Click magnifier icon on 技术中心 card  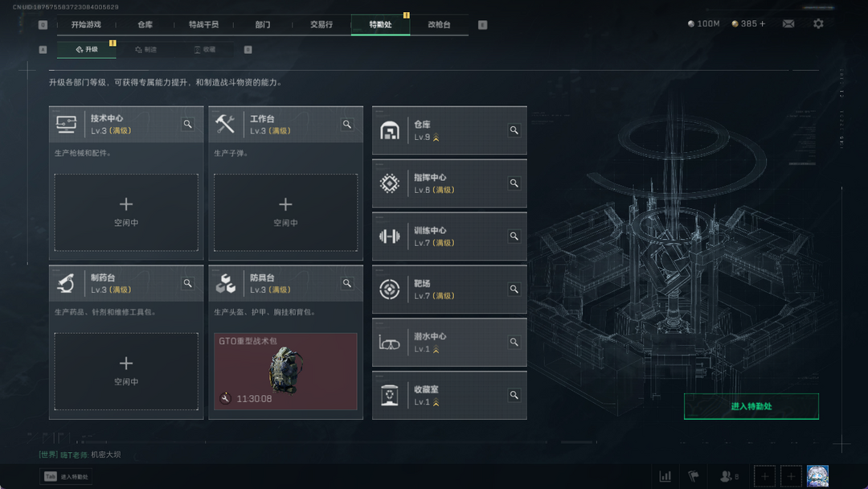click(187, 124)
